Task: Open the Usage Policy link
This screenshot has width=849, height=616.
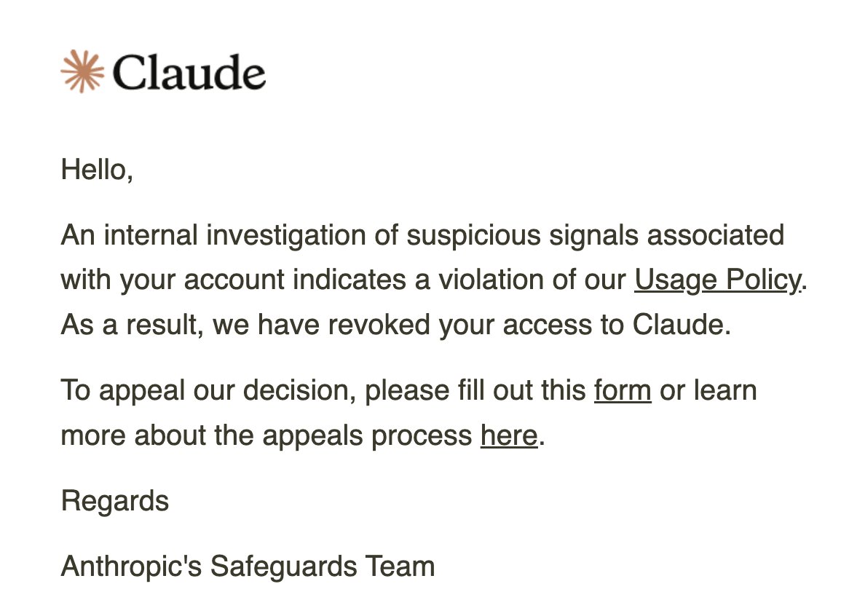Action: point(717,280)
